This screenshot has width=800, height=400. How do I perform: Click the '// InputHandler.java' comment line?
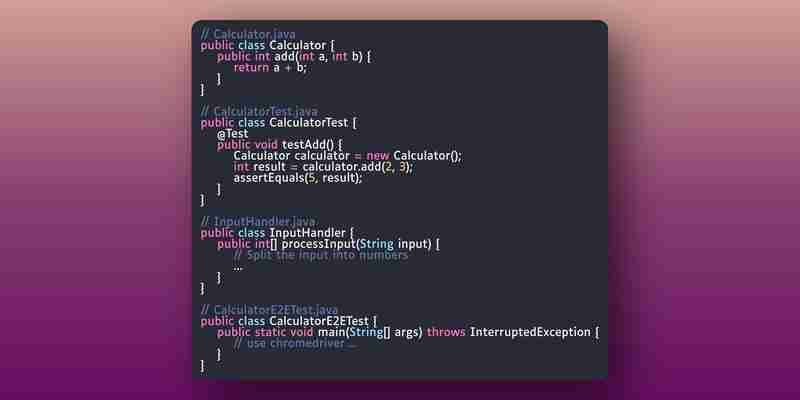pos(258,222)
